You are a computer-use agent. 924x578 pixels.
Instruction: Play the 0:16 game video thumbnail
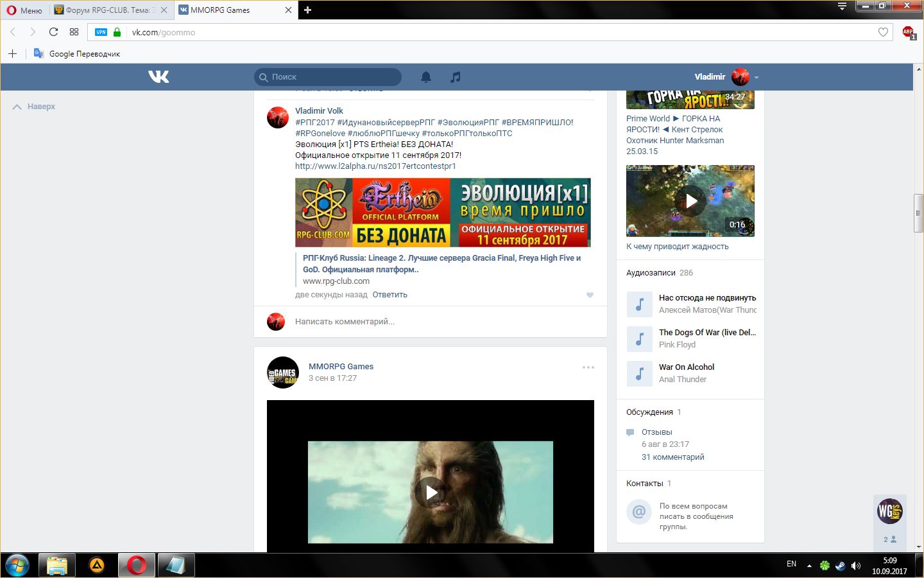690,201
